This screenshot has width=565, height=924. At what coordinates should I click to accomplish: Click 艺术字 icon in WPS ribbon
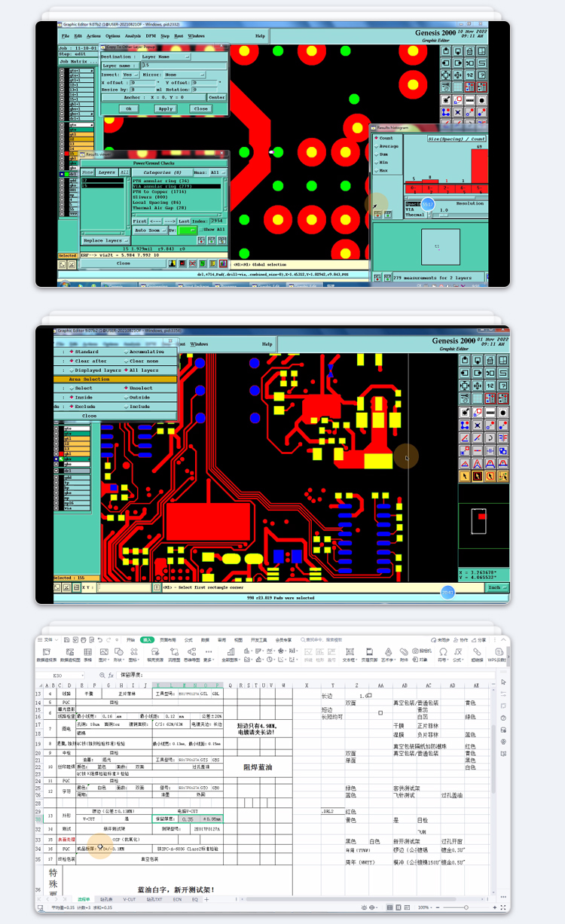click(x=388, y=655)
